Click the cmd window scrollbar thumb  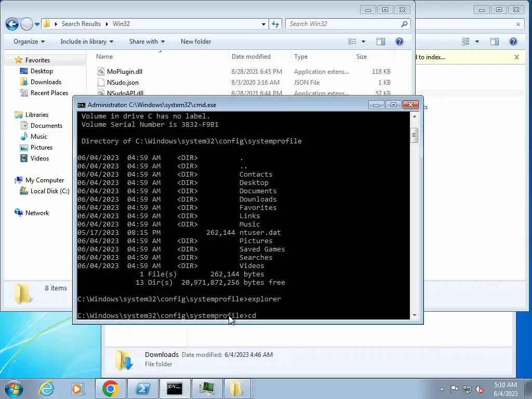[x=414, y=136]
